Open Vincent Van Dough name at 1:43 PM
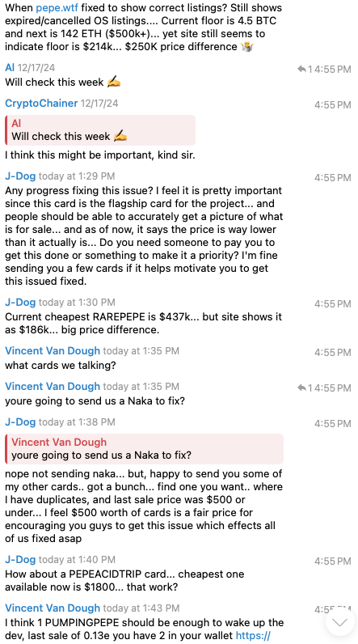358x644 pixels. 53,608
